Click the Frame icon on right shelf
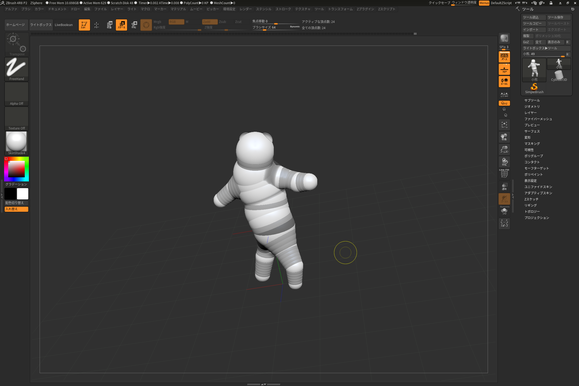Screen dimensions: 579x386 [504, 124]
